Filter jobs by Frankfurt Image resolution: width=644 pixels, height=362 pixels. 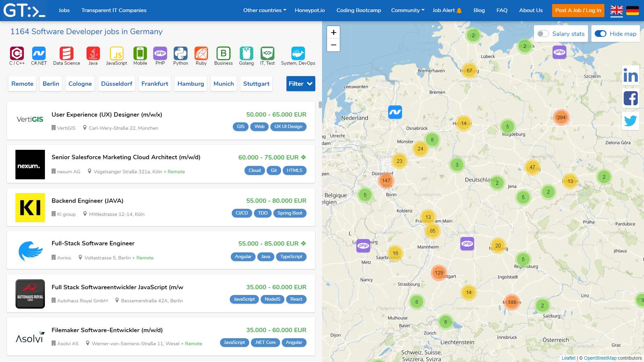coord(155,84)
